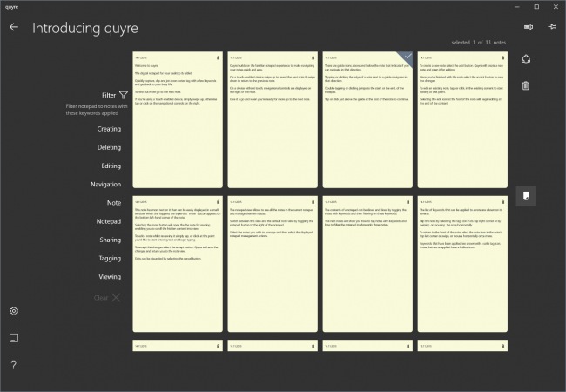Filter notes by Deleting keyword
This screenshot has height=392, width=566.
pos(109,147)
